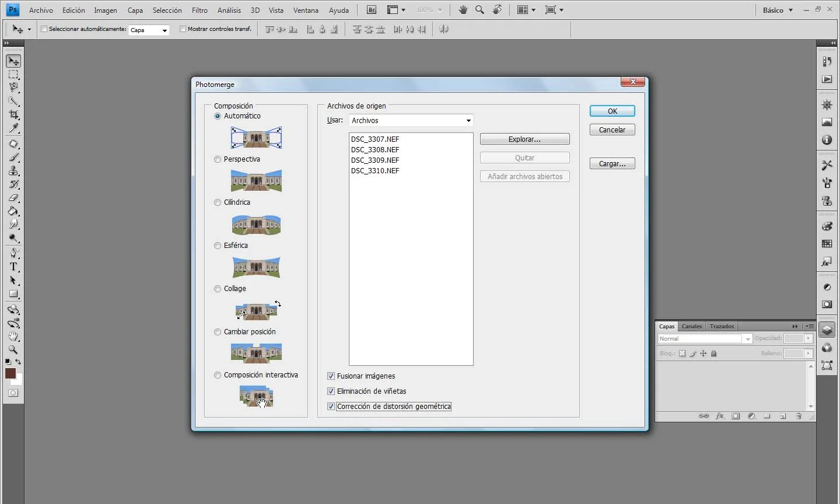Open the Básico workspace switcher
Image resolution: width=840 pixels, height=504 pixels.
778,10
